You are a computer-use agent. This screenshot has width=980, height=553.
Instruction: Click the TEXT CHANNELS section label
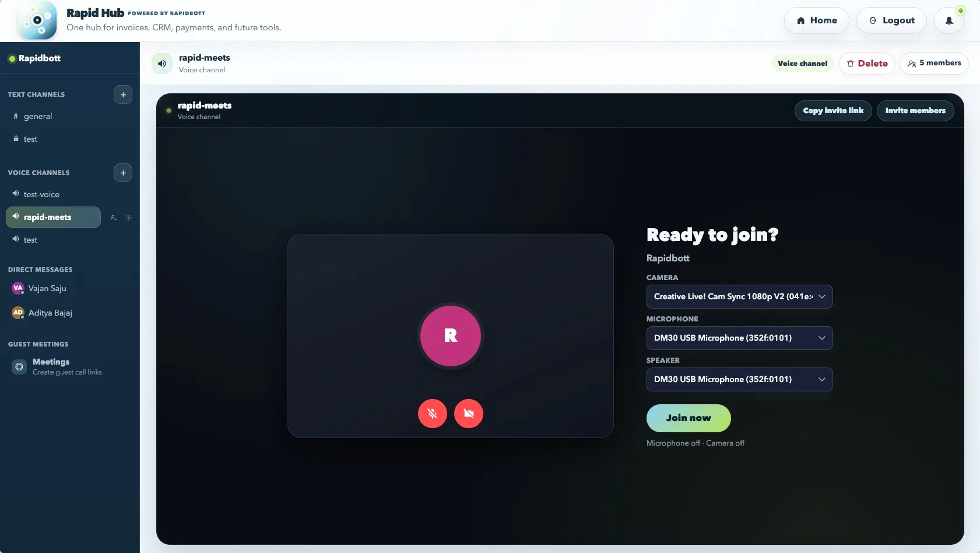[x=36, y=94]
